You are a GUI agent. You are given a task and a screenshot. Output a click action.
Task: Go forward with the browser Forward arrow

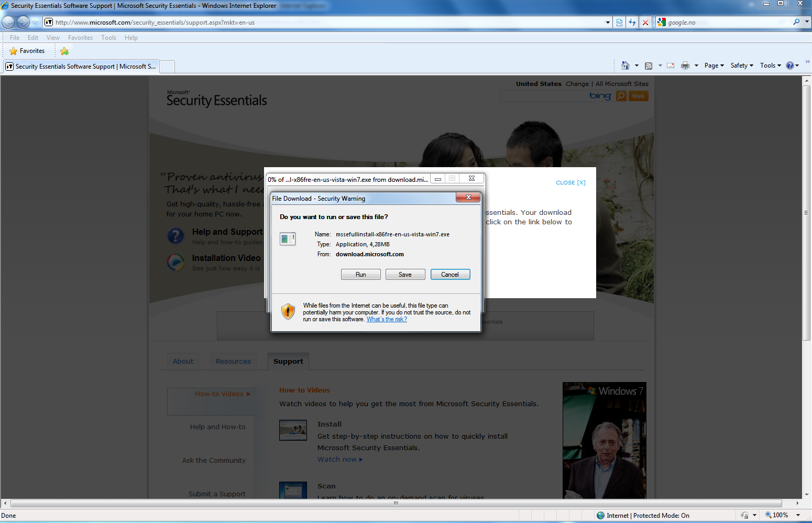click(23, 22)
